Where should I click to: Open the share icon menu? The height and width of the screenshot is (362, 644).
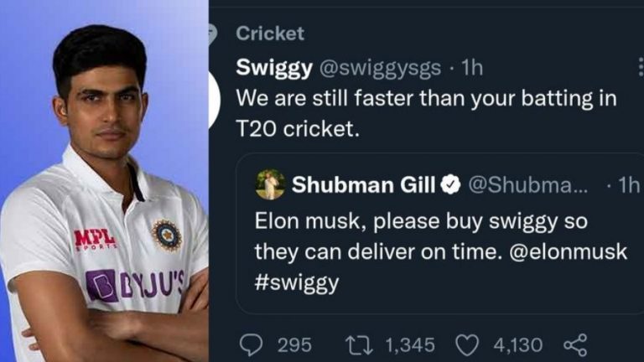pyautogui.click(x=575, y=344)
